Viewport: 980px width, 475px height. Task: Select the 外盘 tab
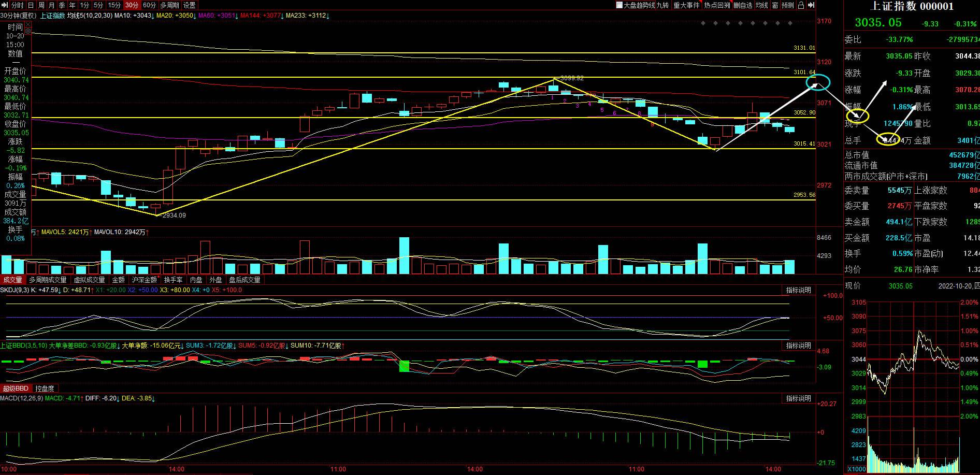tap(215, 280)
